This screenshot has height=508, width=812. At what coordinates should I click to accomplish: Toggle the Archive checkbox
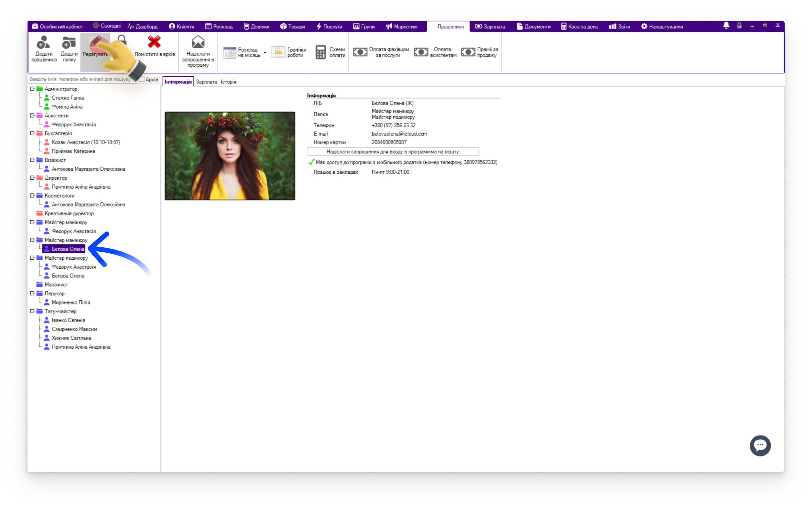[141, 79]
